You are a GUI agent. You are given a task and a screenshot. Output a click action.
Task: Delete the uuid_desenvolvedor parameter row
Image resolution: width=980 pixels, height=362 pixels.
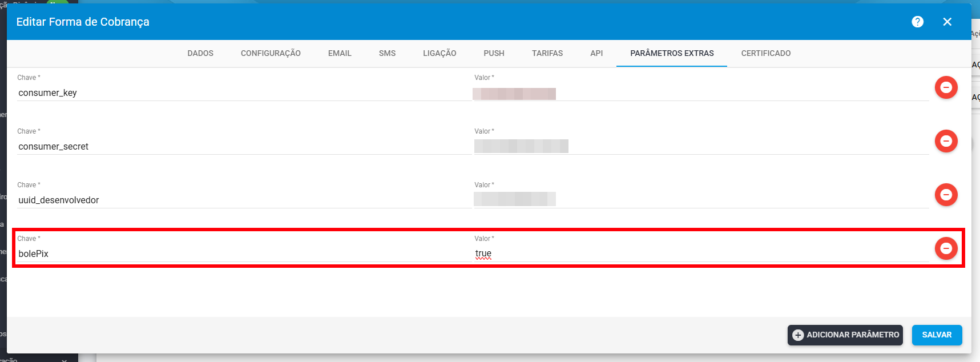click(x=946, y=195)
